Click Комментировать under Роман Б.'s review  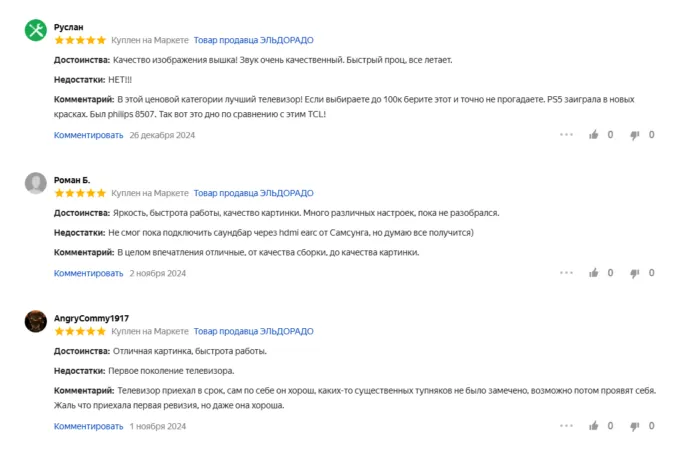pos(89,273)
